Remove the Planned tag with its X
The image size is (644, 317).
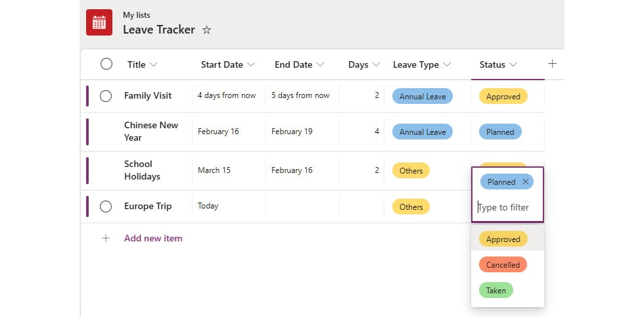(x=525, y=182)
